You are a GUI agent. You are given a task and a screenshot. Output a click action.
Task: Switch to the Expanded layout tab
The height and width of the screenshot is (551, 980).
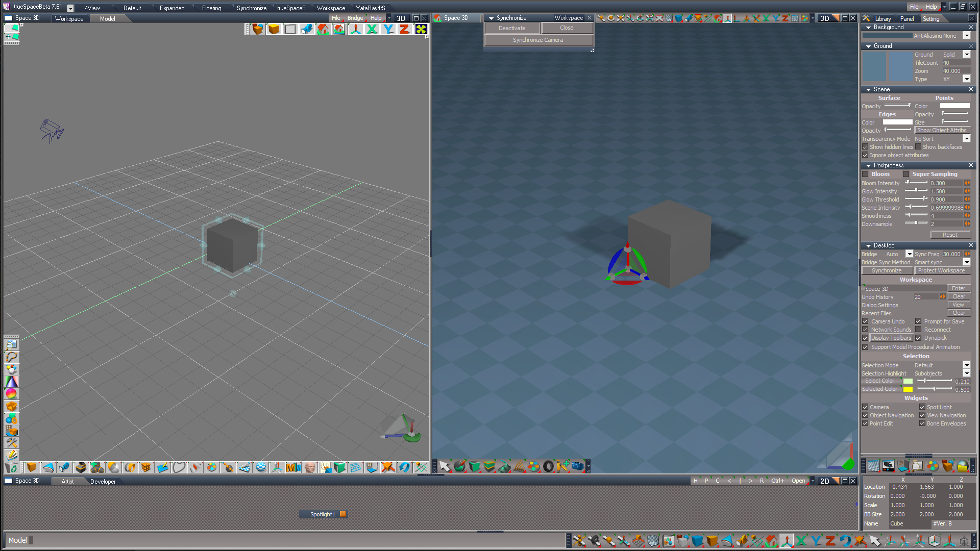coord(172,8)
